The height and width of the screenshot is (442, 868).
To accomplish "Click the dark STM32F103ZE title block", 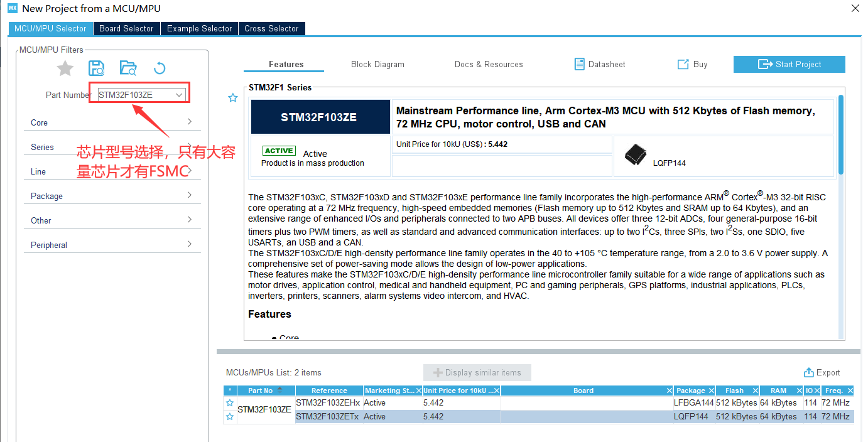I will (319, 117).
